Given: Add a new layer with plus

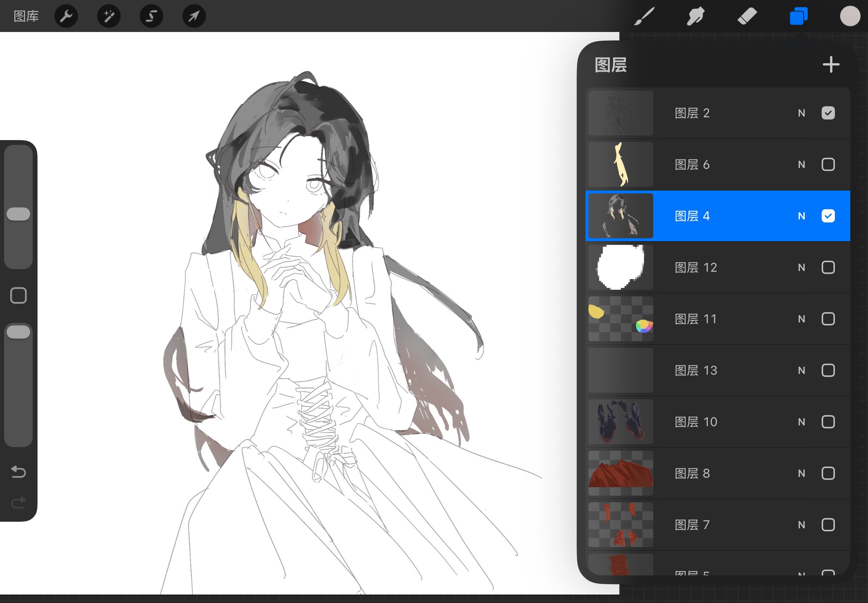Looking at the screenshot, I should click(x=831, y=65).
